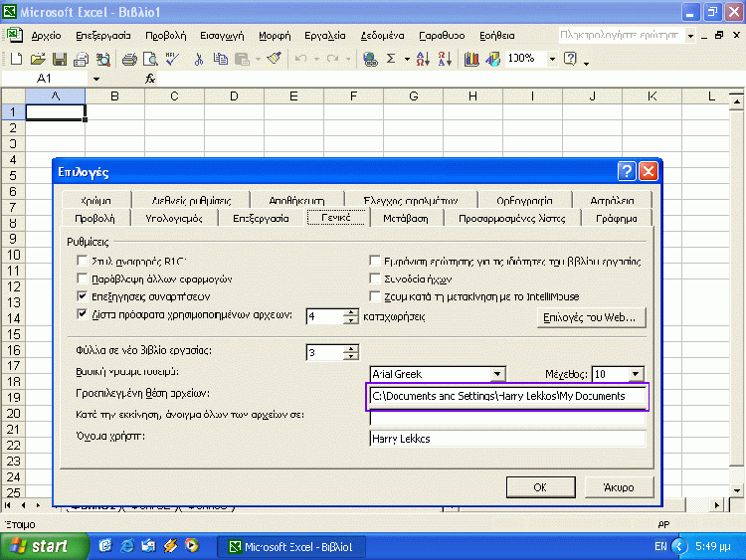Open the Αρχείο menu
The height and width of the screenshot is (560, 746).
46,36
